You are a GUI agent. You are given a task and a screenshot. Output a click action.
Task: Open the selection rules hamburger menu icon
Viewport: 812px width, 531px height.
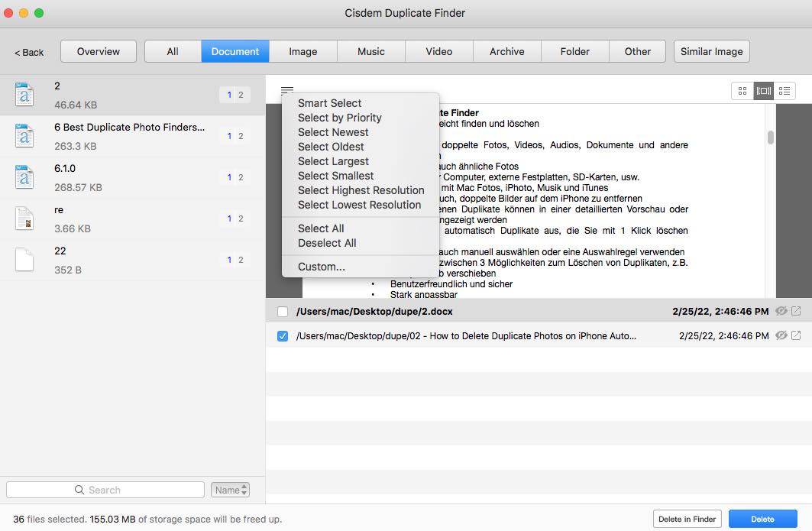(287, 90)
